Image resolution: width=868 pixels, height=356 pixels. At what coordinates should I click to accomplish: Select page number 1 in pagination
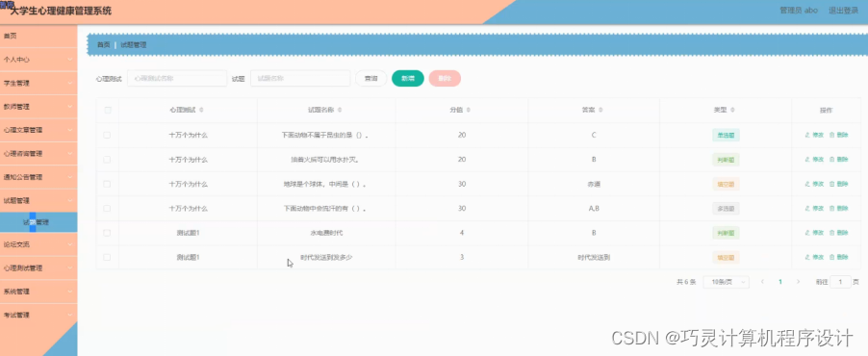coord(780,282)
